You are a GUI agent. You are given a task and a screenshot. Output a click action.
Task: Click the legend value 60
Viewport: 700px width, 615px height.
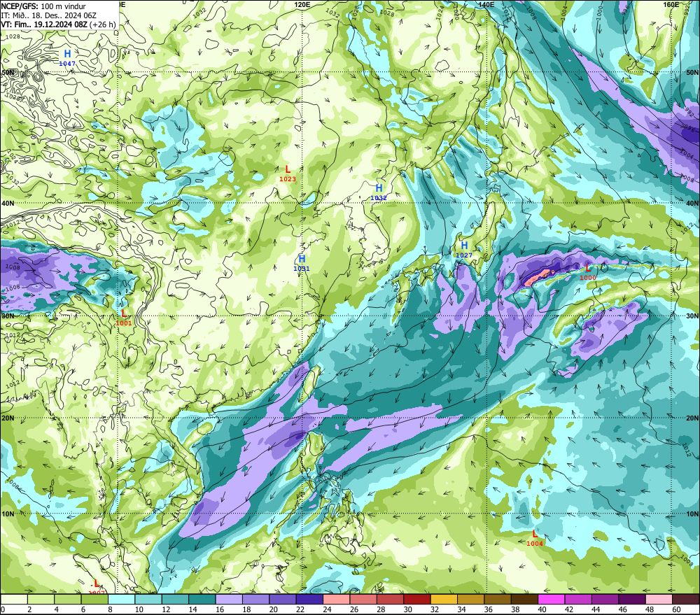(676, 609)
